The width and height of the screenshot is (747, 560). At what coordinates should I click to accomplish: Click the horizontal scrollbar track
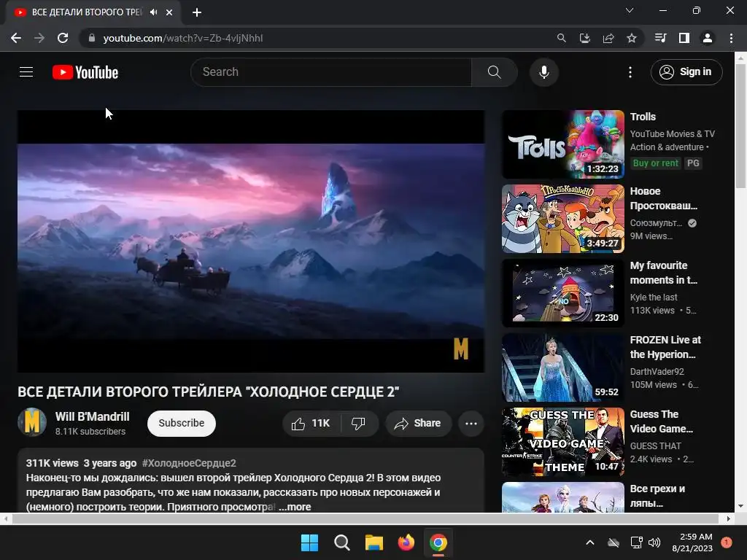click(365, 518)
